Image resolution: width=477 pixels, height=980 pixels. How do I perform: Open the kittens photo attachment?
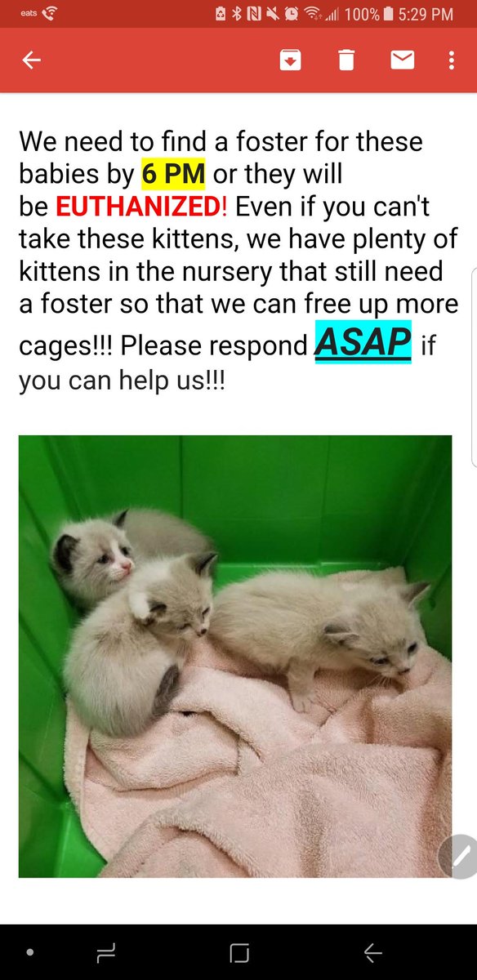tap(235, 657)
